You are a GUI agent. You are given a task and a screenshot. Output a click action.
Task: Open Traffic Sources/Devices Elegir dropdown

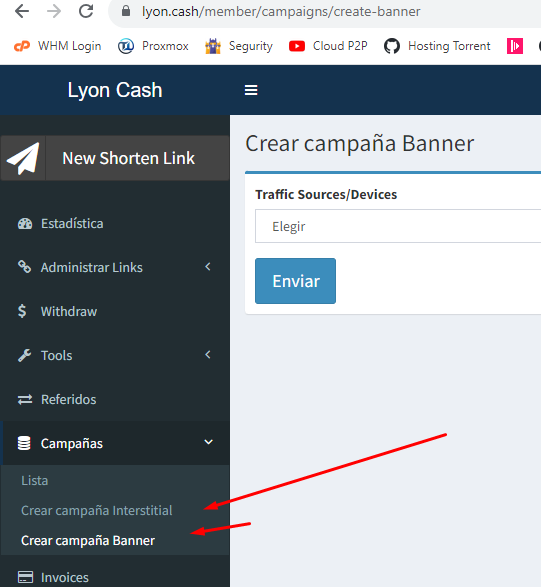coord(398,226)
